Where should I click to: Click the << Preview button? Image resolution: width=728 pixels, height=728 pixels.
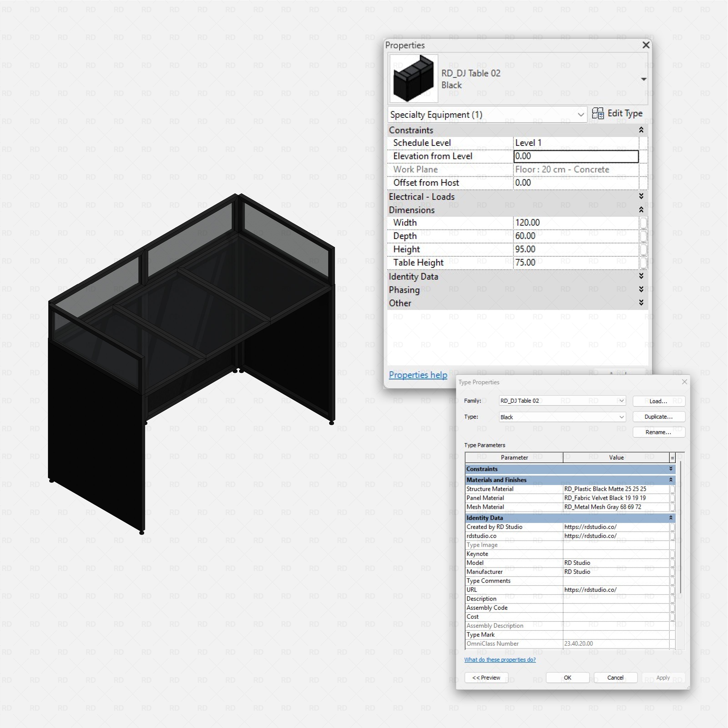pos(486,677)
